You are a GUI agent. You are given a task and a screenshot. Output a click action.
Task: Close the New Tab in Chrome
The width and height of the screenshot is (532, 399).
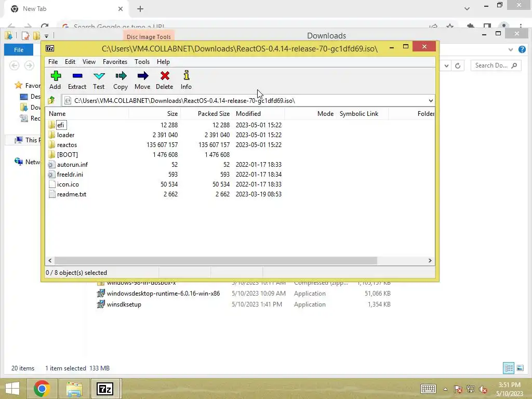tap(121, 9)
